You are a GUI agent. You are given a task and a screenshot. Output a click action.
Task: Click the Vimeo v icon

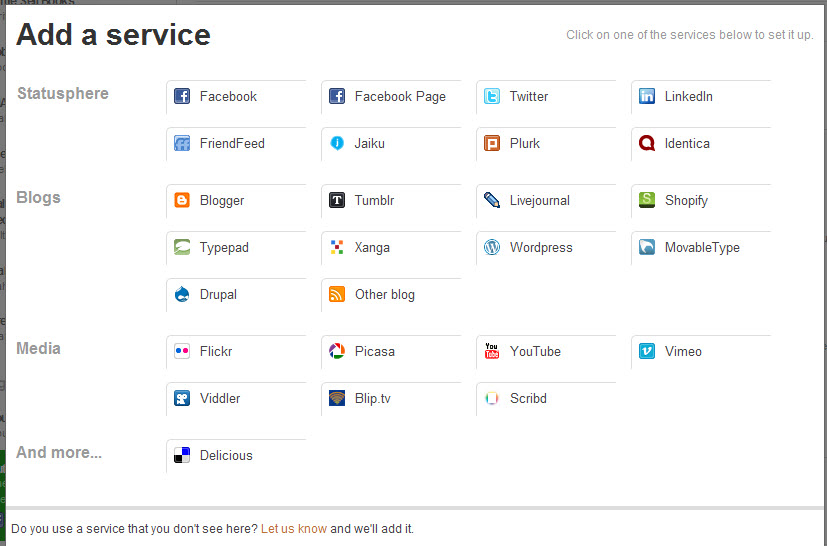point(647,351)
